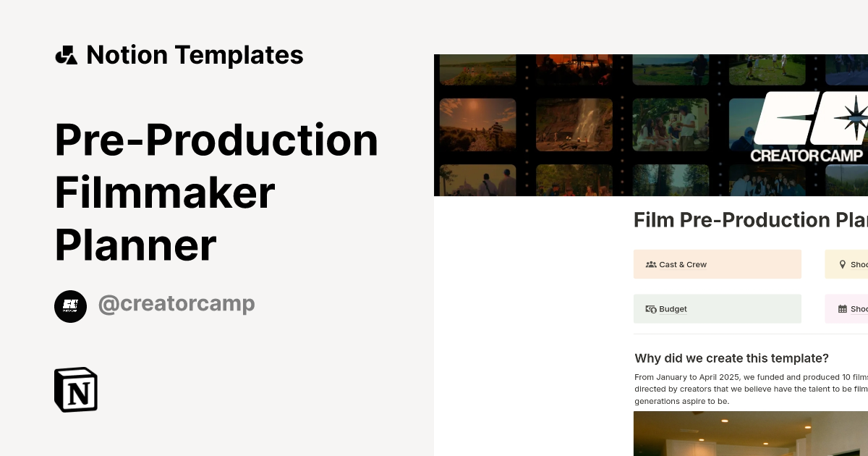Click the yellow Shoot location card
The height and width of the screenshot is (456, 868).
846,264
